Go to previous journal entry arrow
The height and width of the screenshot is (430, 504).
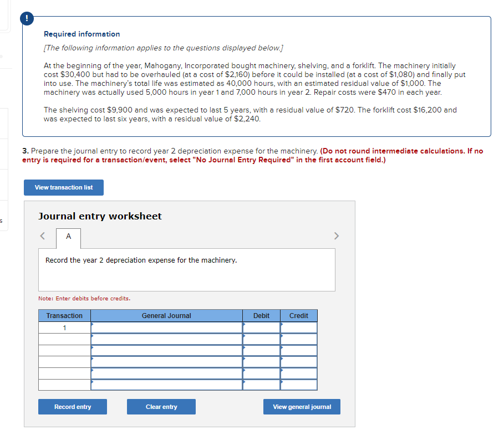pyautogui.click(x=43, y=236)
